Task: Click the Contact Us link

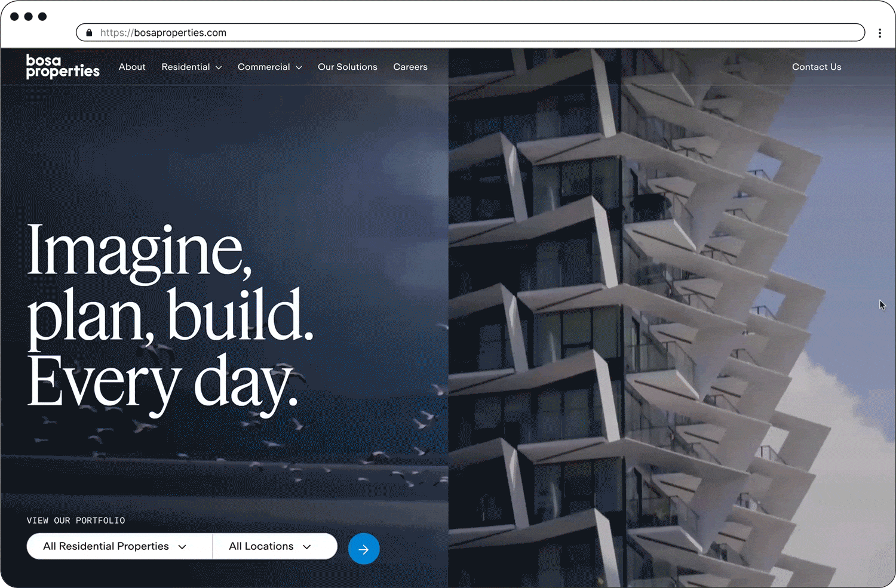Action: (x=817, y=67)
